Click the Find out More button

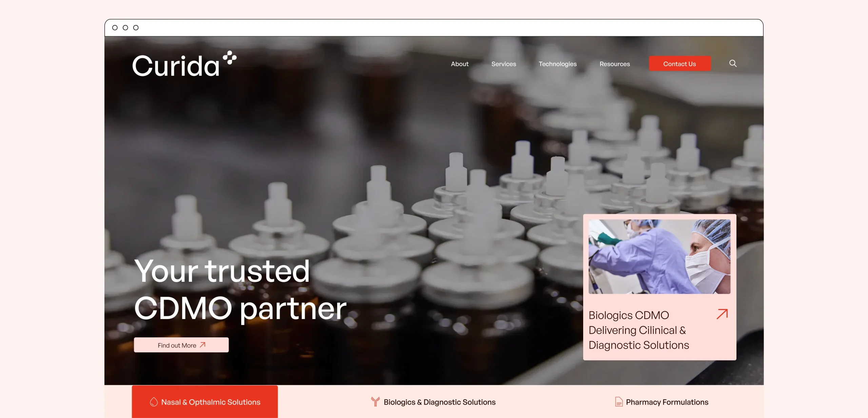[181, 345]
